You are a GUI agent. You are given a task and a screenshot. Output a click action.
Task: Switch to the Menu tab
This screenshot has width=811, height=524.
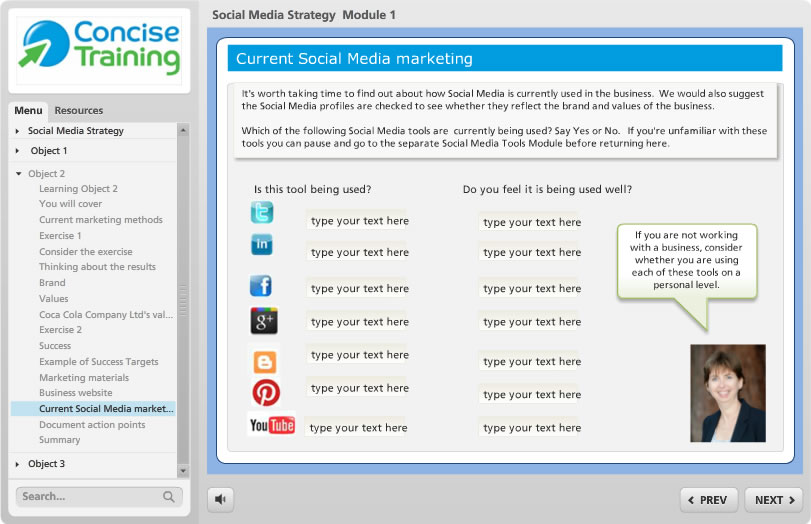coord(28,111)
